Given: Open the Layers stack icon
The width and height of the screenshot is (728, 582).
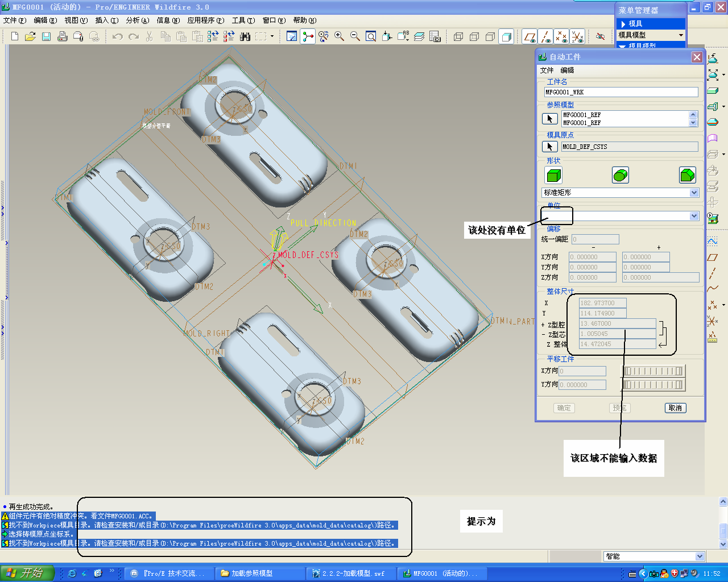Looking at the screenshot, I should click(x=419, y=36).
